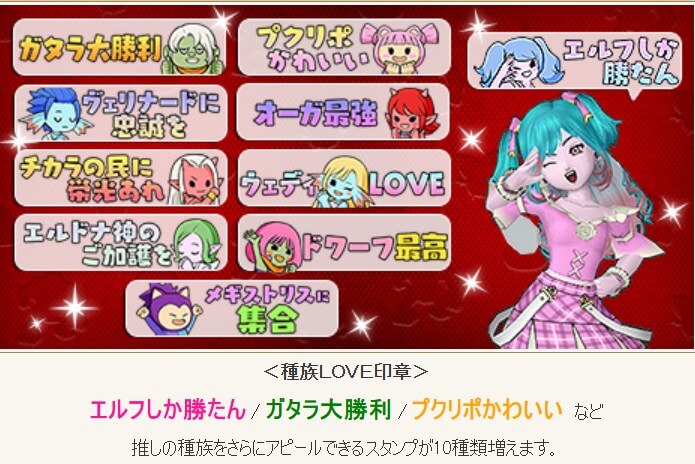695x464 pixels.
Task: Click the orange プクリポかわいい caption text
Action: click(x=487, y=409)
